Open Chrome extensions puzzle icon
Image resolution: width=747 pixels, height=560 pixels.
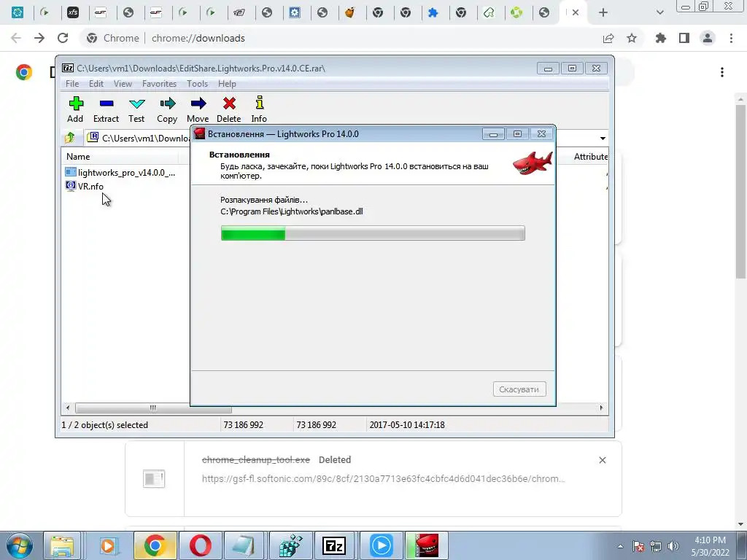point(660,38)
